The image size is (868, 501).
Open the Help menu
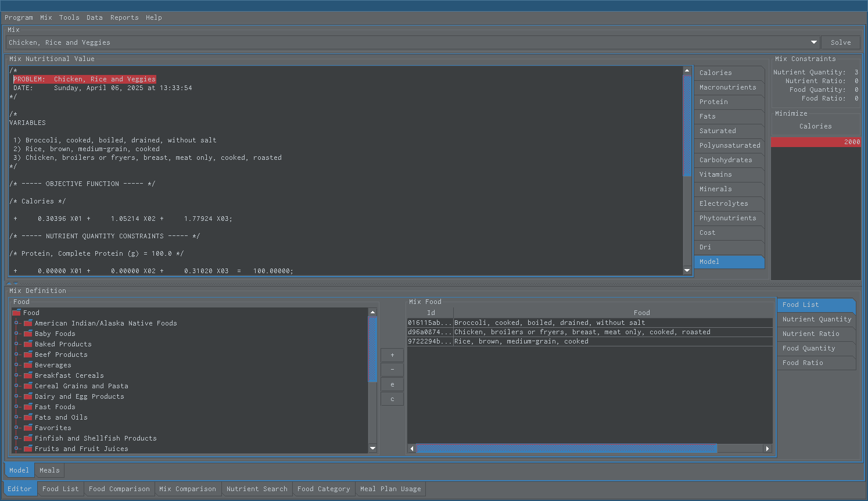pos(154,17)
